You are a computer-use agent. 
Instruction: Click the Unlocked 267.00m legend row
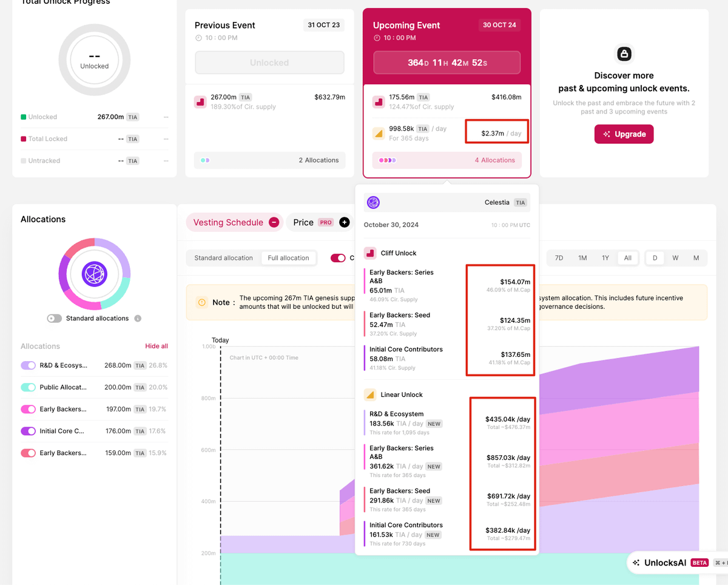pyautogui.click(x=95, y=117)
